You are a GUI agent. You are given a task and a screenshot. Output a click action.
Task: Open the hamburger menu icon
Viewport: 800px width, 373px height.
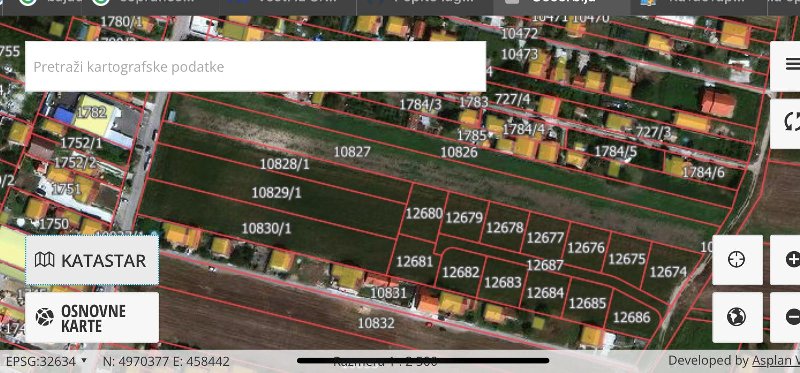(791, 64)
